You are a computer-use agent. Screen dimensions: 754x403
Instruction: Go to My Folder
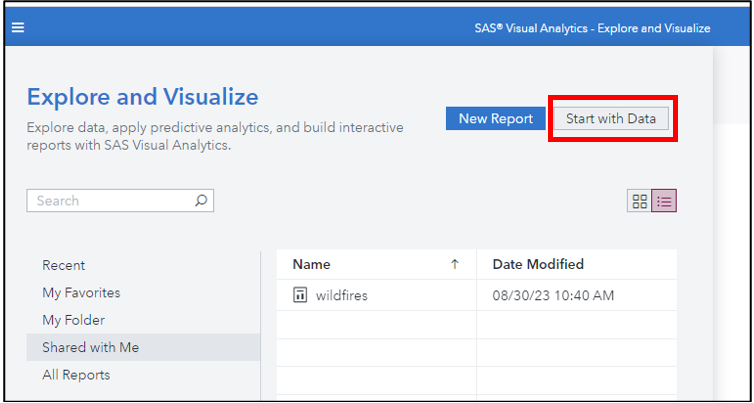click(x=73, y=320)
